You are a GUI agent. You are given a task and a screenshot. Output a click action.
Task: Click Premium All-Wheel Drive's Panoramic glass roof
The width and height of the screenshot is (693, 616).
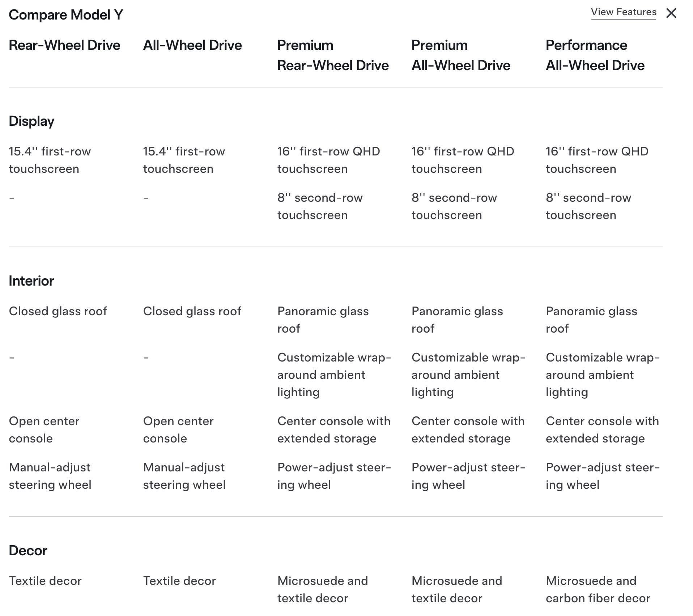click(457, 320)
